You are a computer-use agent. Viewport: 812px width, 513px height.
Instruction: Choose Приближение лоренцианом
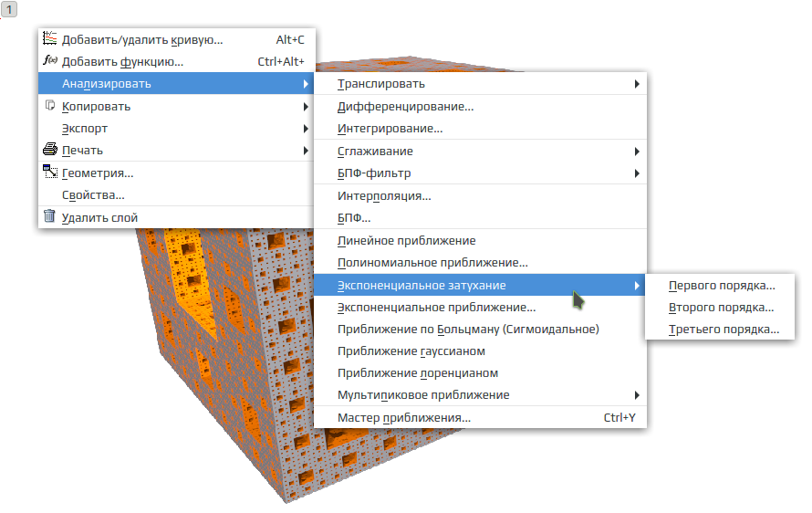click(481, 372)
